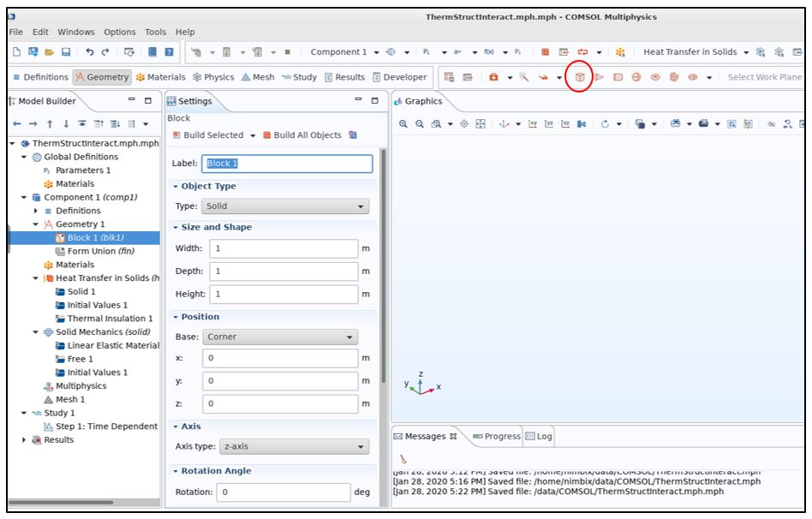Screen dimensions: 812x519
Task: Click the Build Selected button
Action: pos(208,135)
